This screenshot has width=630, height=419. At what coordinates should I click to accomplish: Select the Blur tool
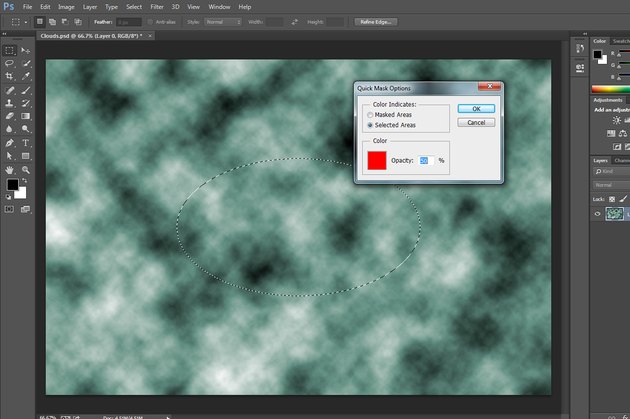(x=10, y=129)
